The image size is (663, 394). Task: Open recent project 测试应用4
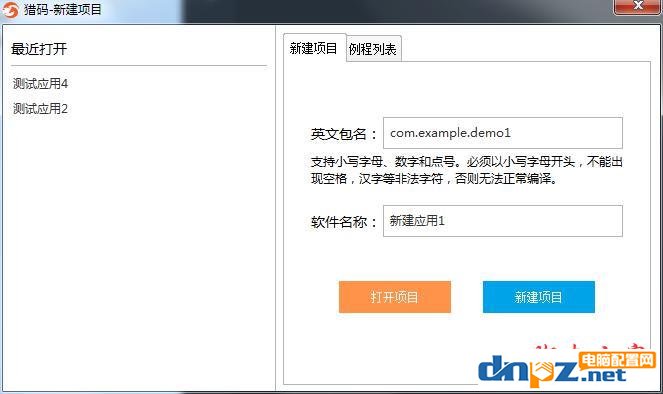pos(41,84)
